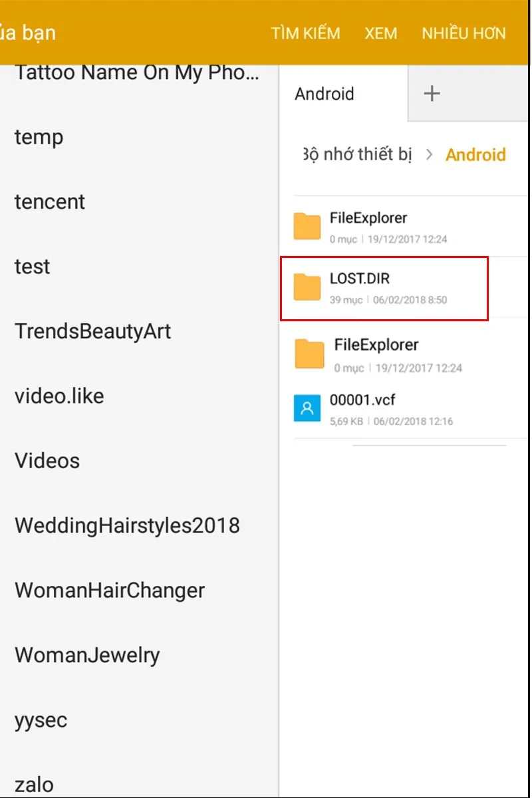Open the NHIỀU HƠN menu
The height and width of the screenshot is (798, 532).
[x=464, y=33]
